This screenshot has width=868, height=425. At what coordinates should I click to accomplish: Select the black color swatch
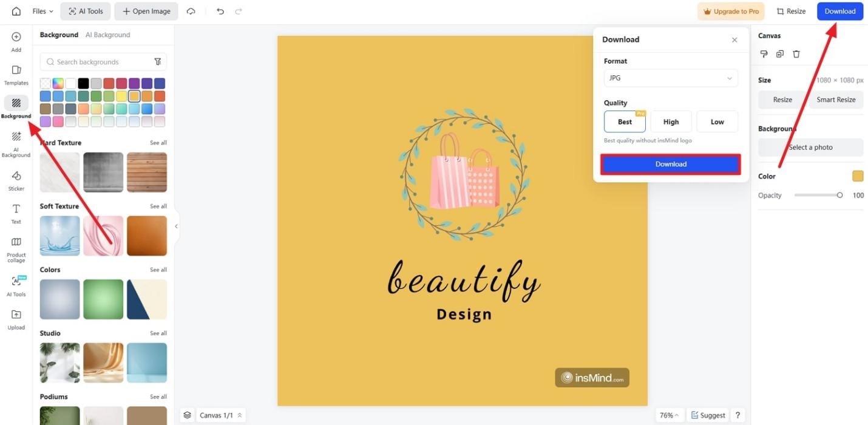point(84,83)
